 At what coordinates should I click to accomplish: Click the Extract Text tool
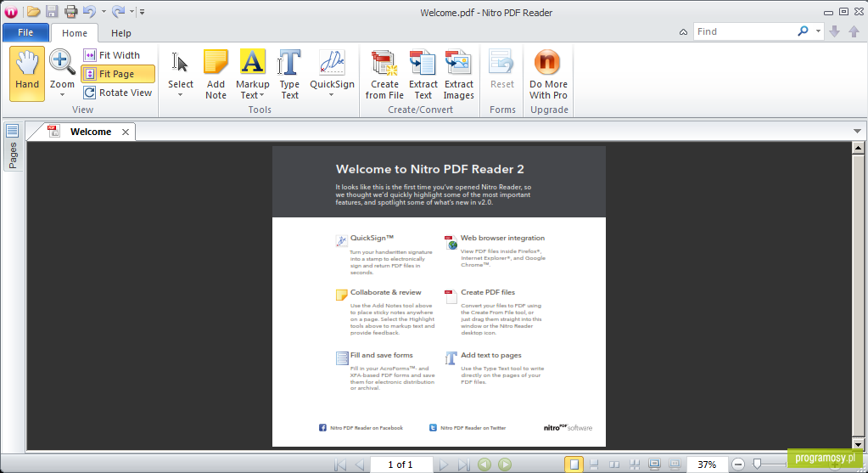pos(423,74)
